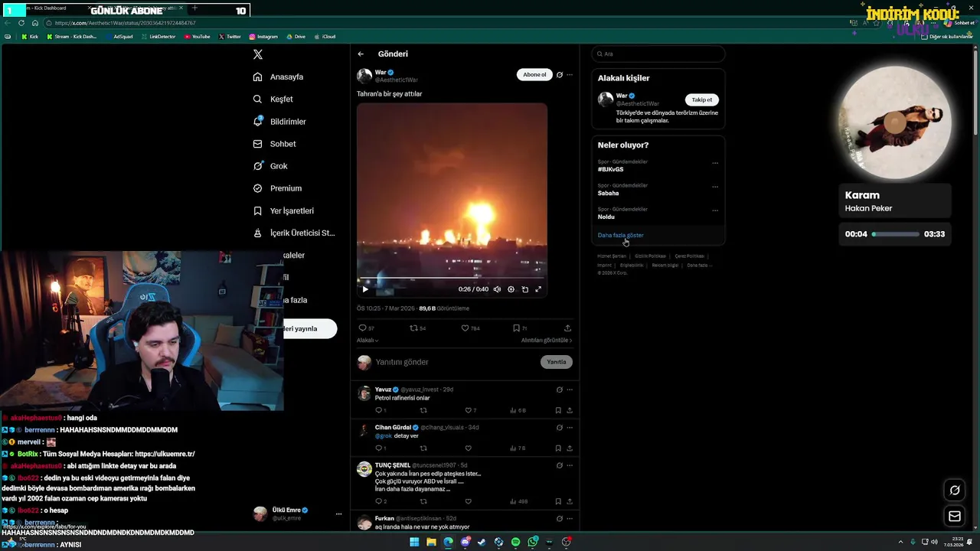Click the Karam song progress bar

pos(896,234)
